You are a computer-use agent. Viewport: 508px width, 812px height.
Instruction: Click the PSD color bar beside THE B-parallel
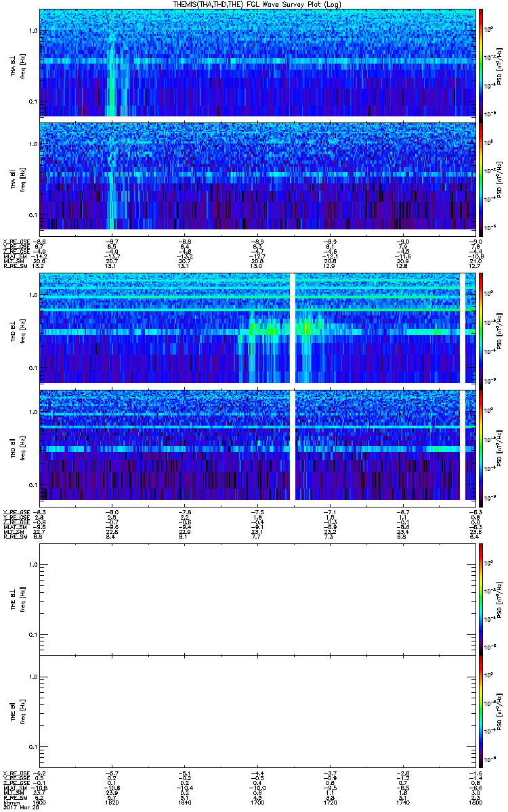481,711
